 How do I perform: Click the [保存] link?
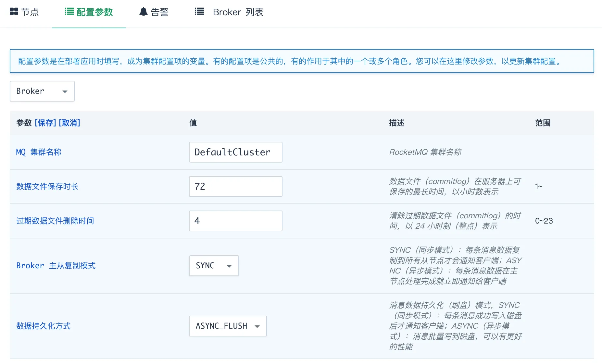point(45,123)
